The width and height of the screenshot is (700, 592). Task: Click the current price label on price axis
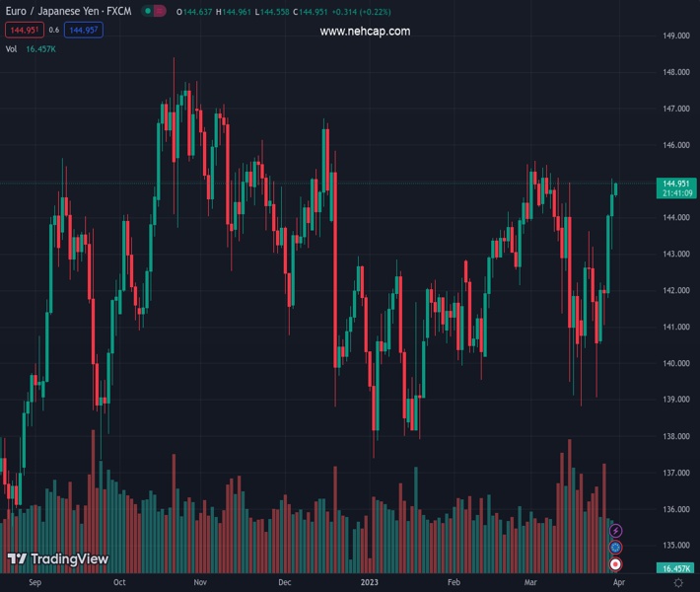click(x=675, y=184)
